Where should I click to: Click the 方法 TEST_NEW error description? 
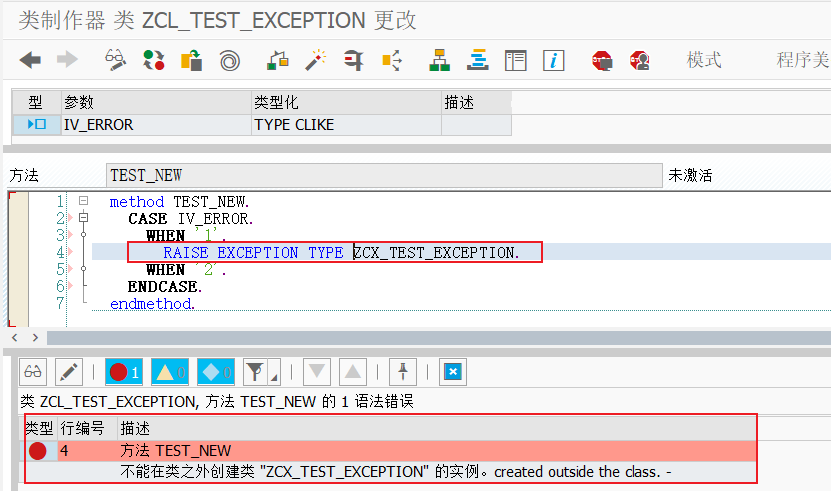(x=175, y=451)
